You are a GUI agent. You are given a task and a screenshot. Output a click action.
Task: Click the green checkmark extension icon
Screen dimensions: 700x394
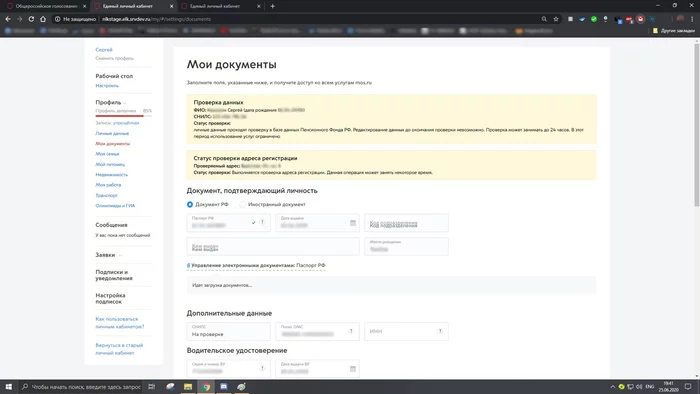[x=594, y=19]
